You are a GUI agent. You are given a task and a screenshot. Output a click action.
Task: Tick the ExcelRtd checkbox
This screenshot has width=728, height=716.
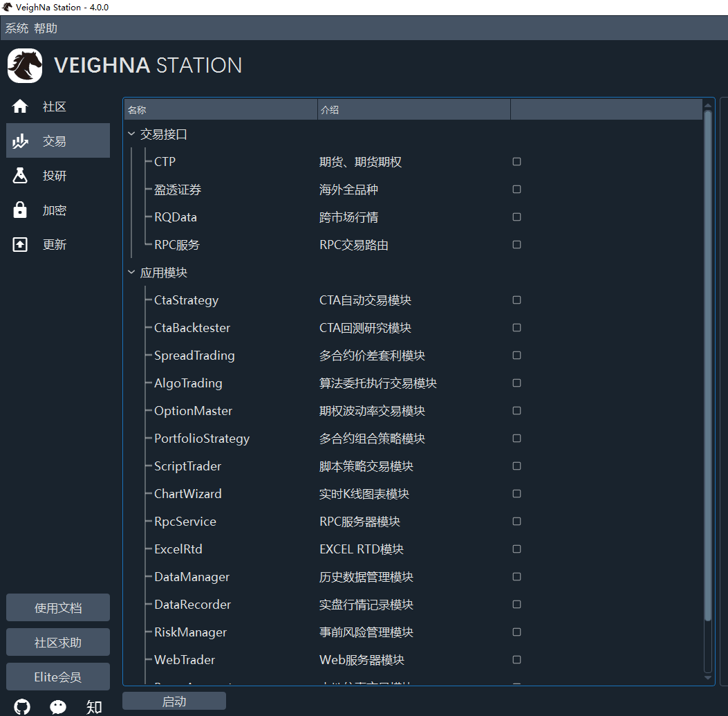point(516,549)
